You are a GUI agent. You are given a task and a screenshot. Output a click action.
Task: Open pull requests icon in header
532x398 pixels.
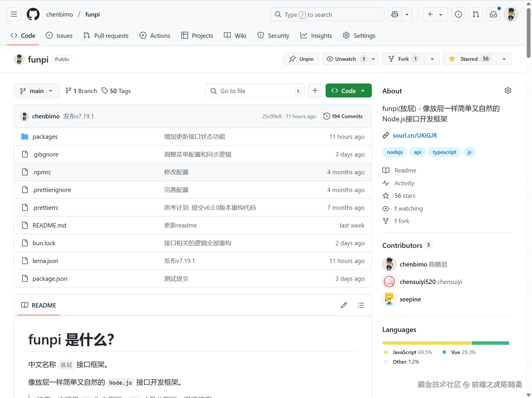[x=476, y=14]
